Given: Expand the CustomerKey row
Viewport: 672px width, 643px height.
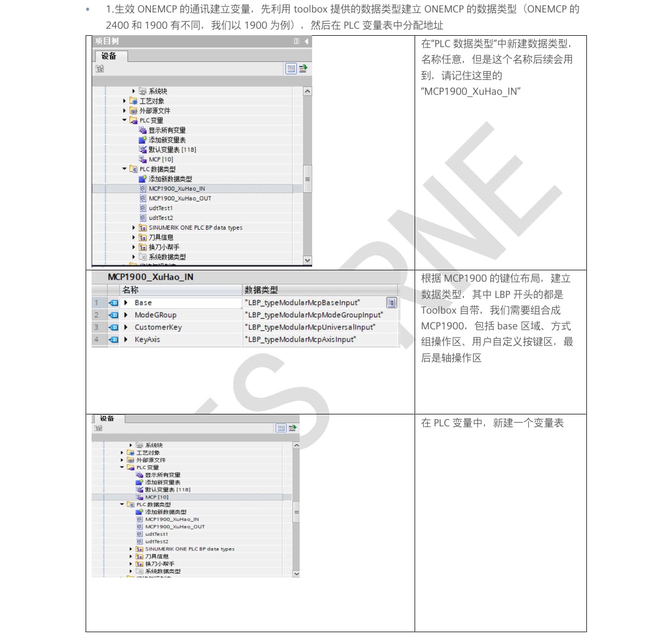Looking at the screenshot, I should (126, 327).
